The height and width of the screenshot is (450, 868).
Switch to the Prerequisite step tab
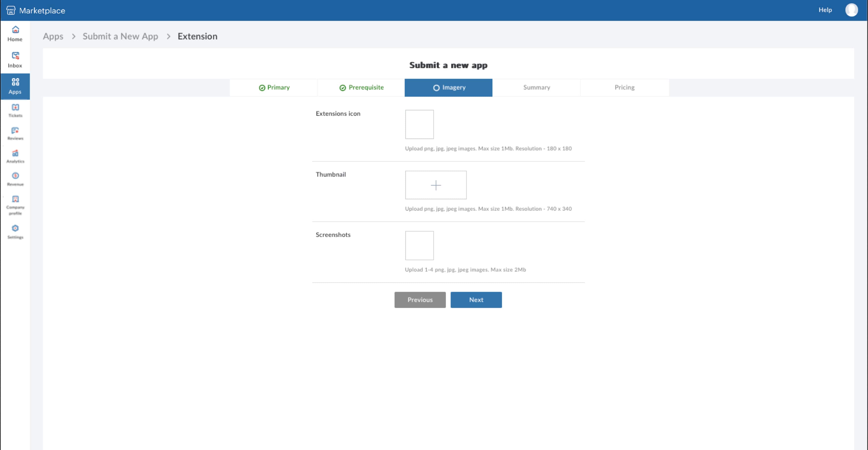(x=361, y=88)
